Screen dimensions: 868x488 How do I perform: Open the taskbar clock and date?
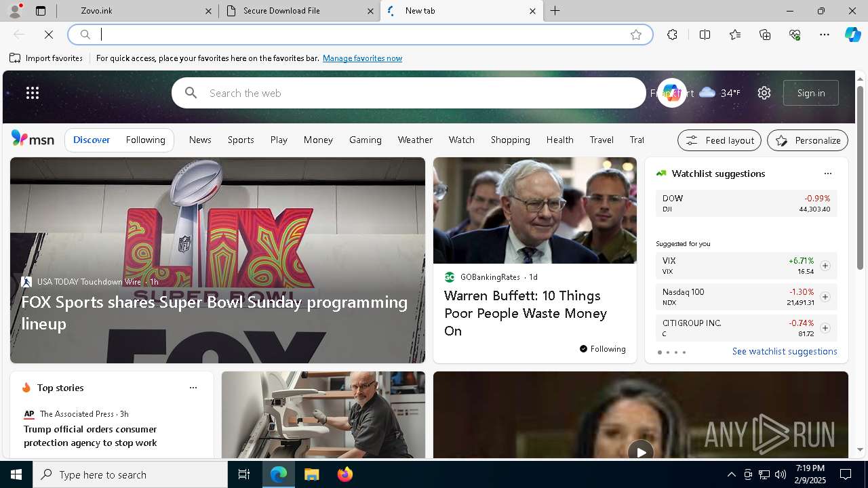pos(810,474)
